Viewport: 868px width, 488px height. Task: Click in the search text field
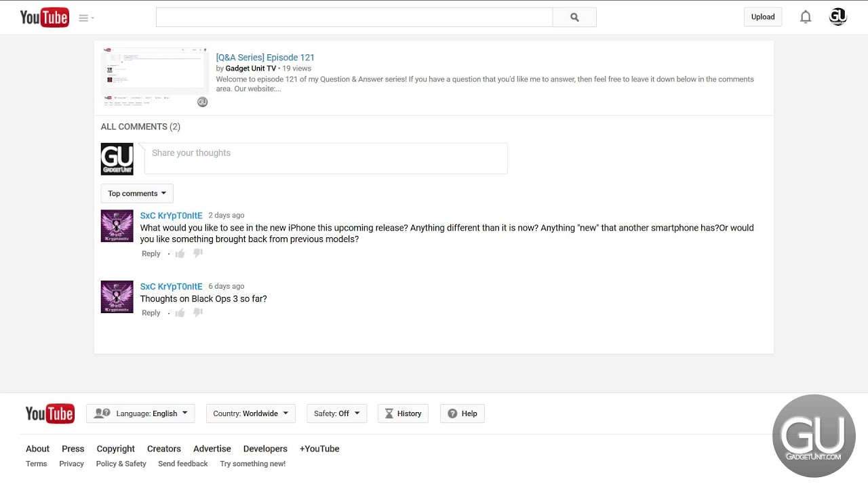(x=354, y=18)
